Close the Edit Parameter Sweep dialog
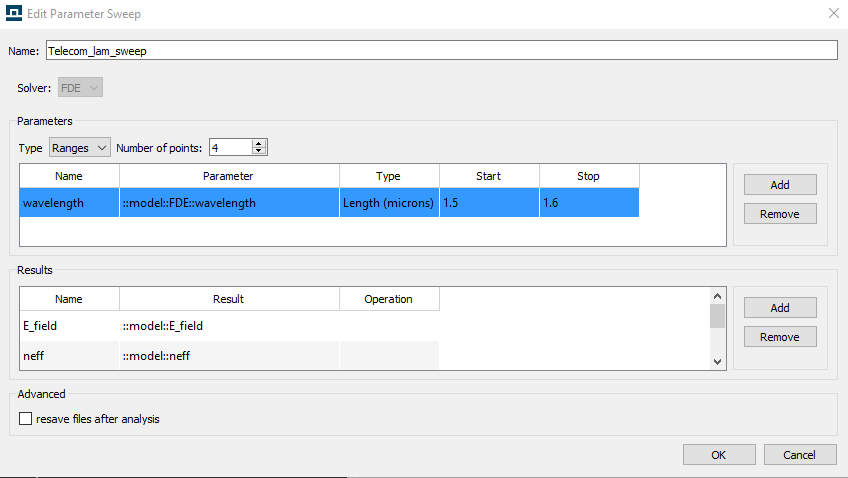The image size is (848, 478). (833, 14)
